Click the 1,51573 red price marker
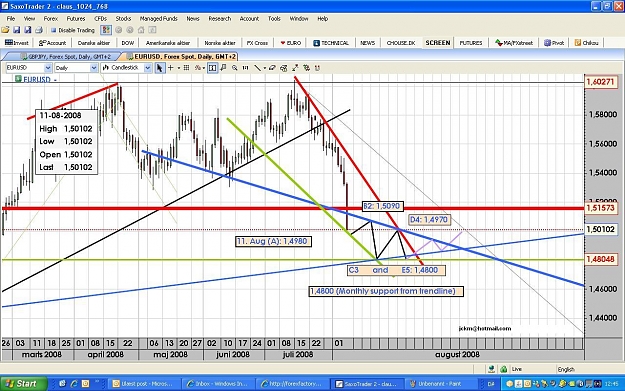 [x=601, y=208]
